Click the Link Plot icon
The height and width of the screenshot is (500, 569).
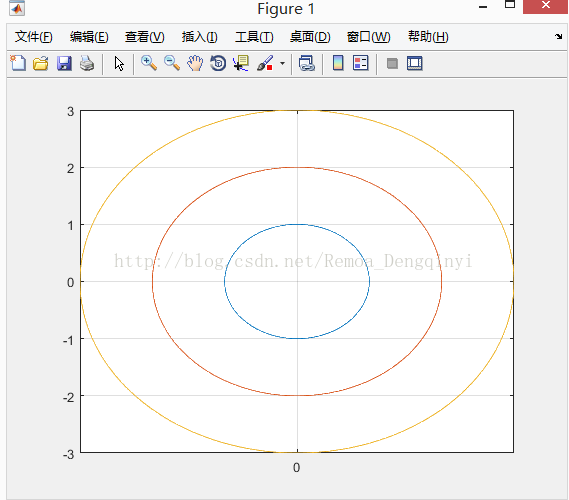point(307,63)
